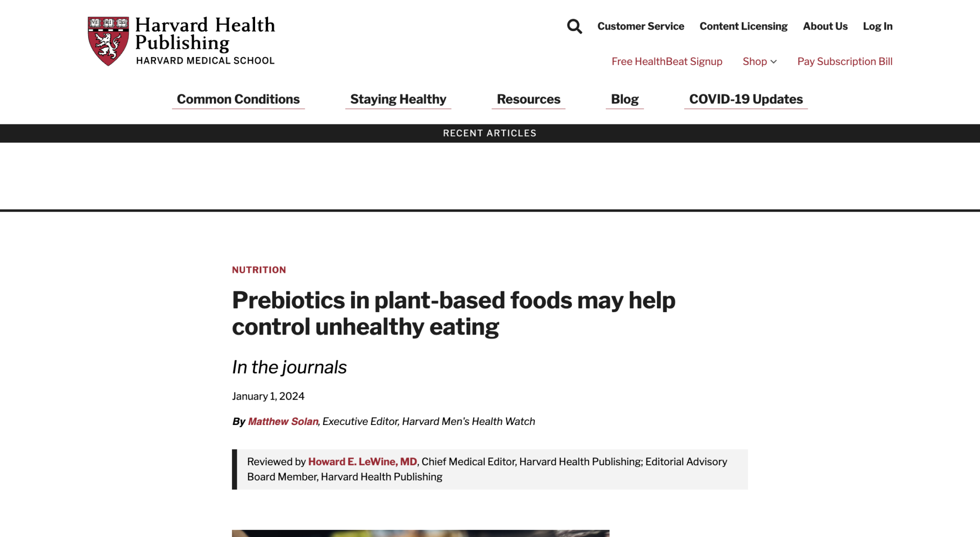Open Customer Service page
This screenshot has width=980, height=537.
[641, 26]
